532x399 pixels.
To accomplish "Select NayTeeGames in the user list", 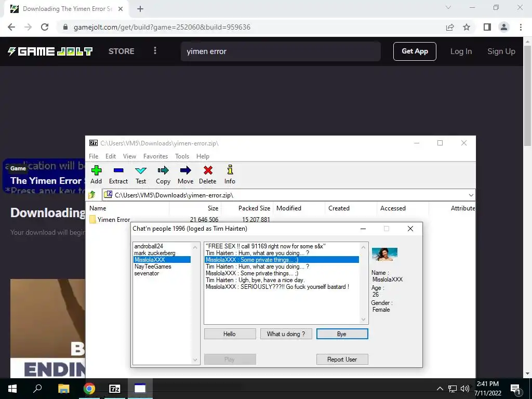I will tap(153, 267).
